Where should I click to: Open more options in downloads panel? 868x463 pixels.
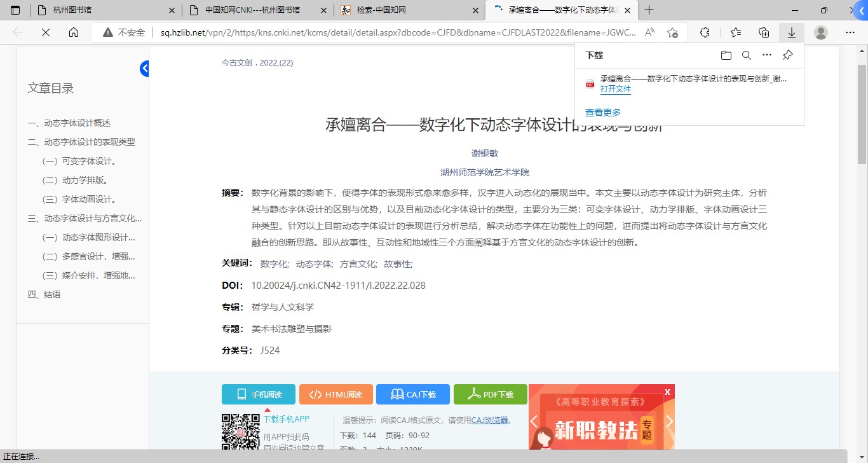point(767,55)
